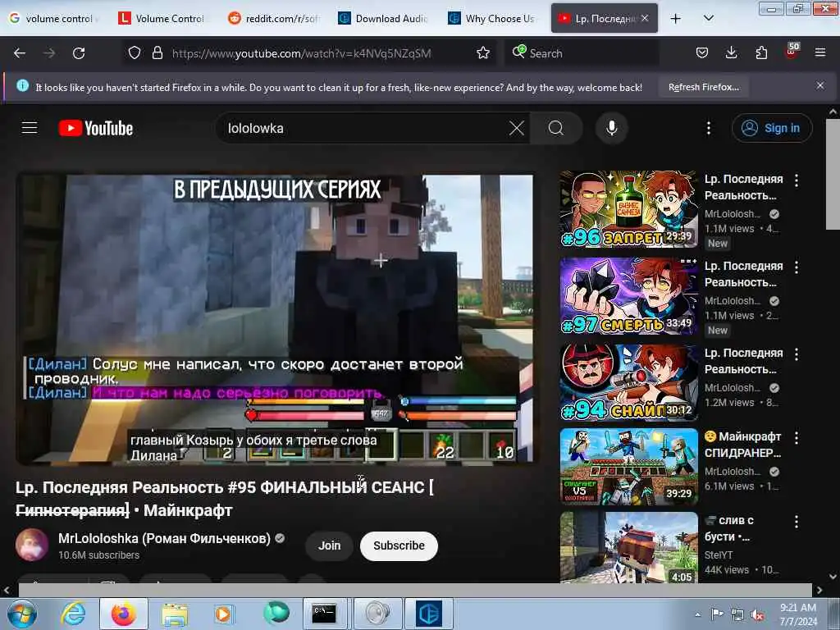840x630 pixels.
Task: Click the Refresh Firefox button
Action: [703, 87]
